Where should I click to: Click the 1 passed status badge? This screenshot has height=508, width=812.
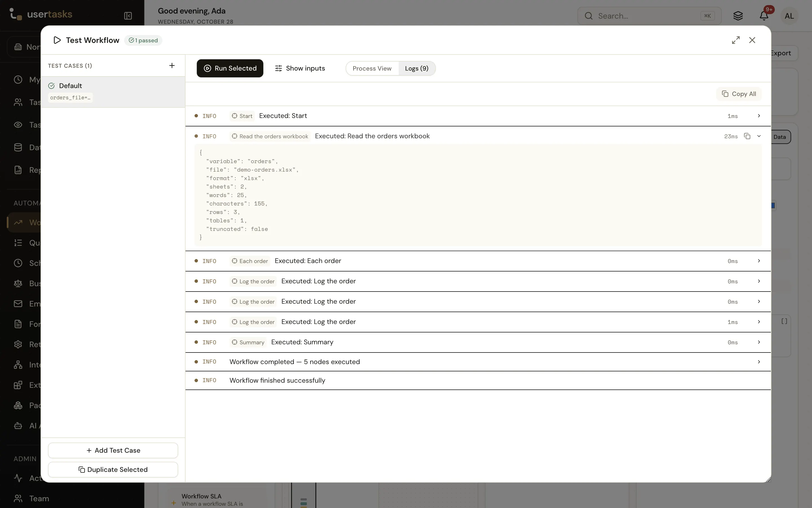(143, 40)
